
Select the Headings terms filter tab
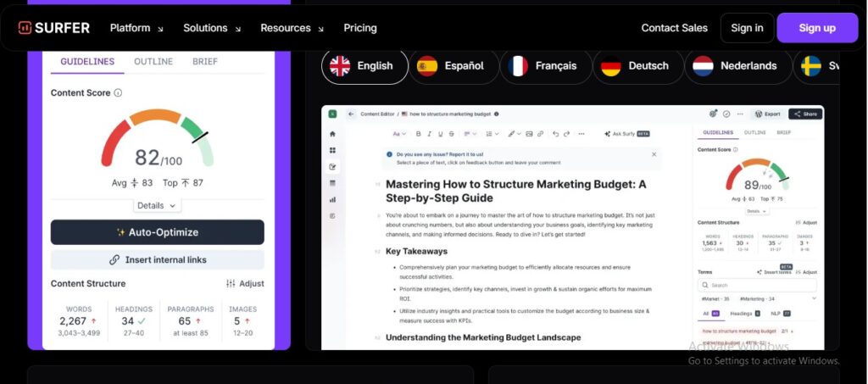[744, 314]
